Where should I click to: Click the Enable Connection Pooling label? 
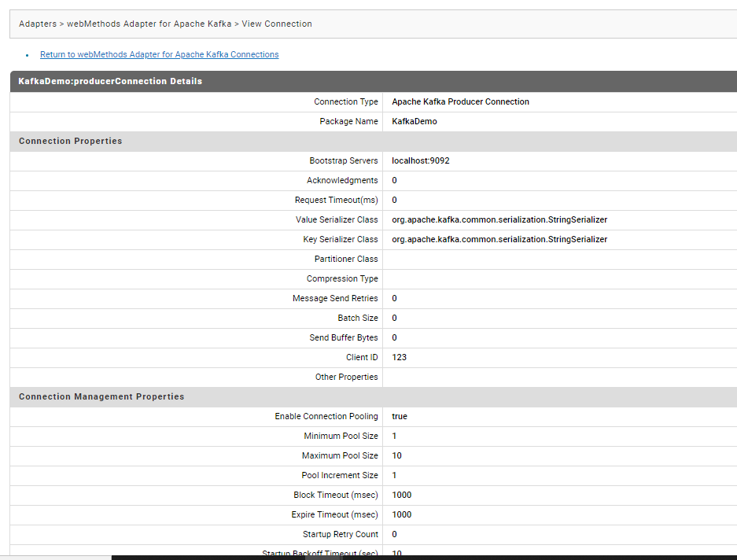[326, 417]
